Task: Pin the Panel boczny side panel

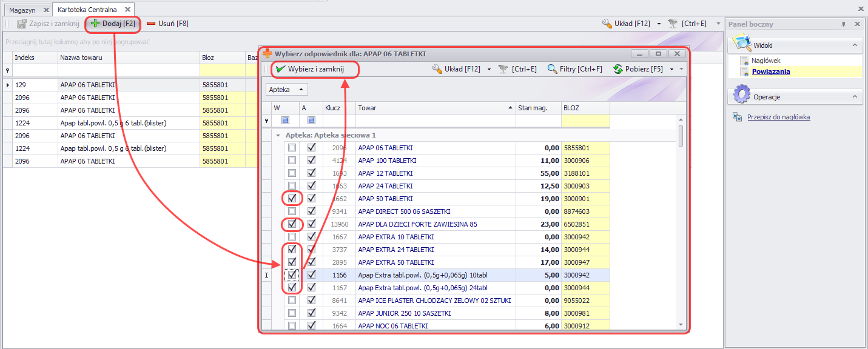Action: pos(843,24)
